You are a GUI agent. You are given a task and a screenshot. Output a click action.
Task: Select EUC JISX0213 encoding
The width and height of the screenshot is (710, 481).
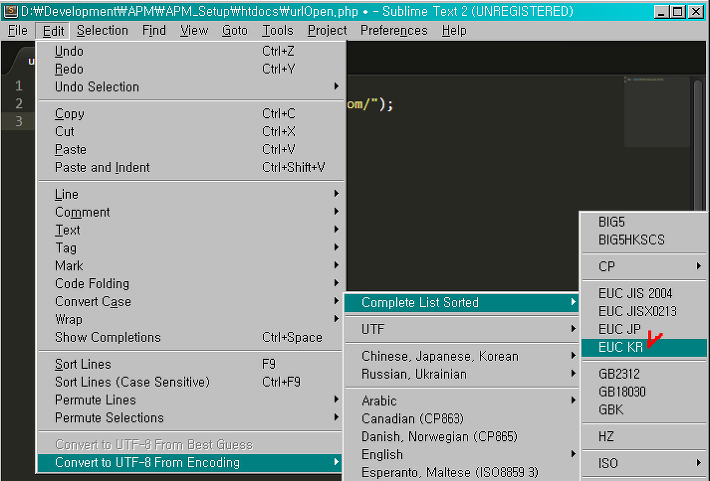coord(644,311)
